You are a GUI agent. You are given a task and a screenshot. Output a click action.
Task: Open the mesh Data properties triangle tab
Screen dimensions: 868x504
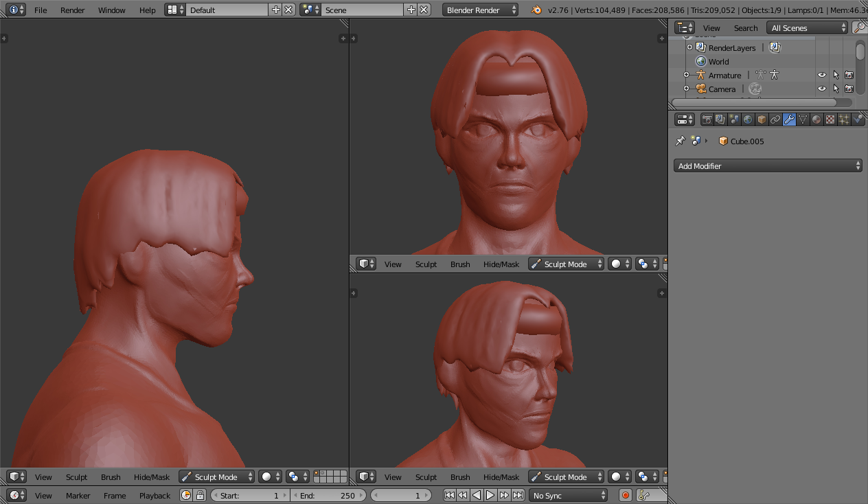[x=803, y=119]
